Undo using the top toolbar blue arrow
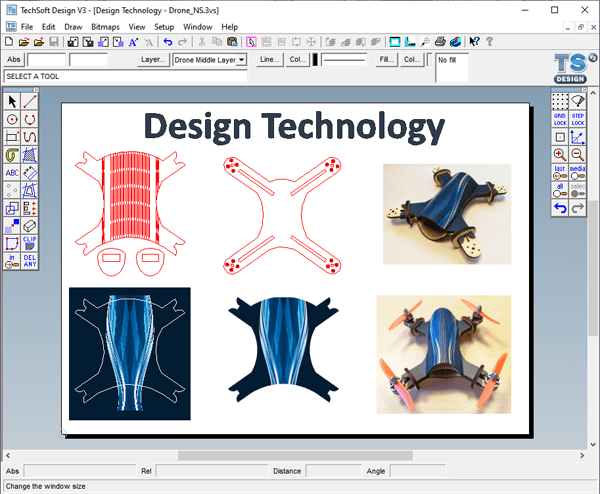 [168, 42]
